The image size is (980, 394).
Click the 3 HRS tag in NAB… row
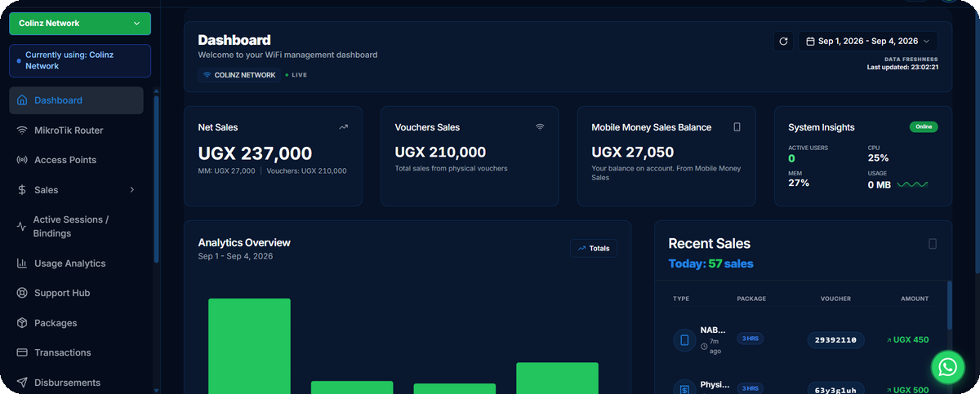coord(750,339)
